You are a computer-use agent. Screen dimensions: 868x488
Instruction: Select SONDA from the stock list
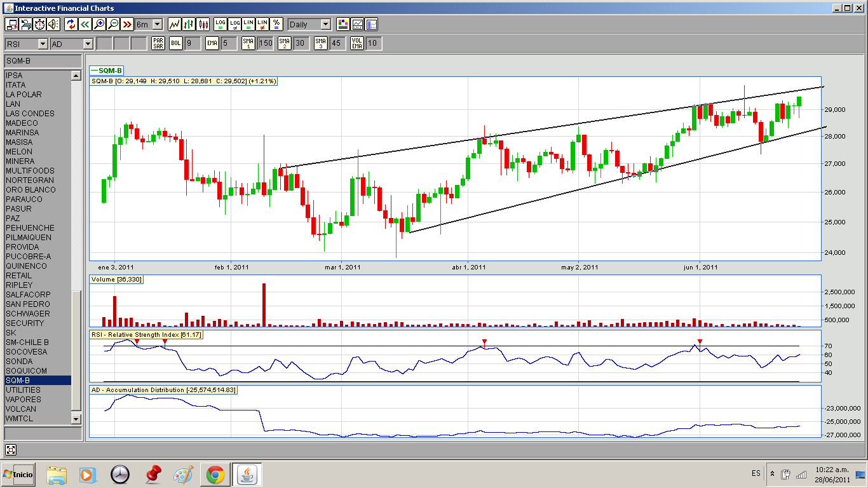point(18,362)
